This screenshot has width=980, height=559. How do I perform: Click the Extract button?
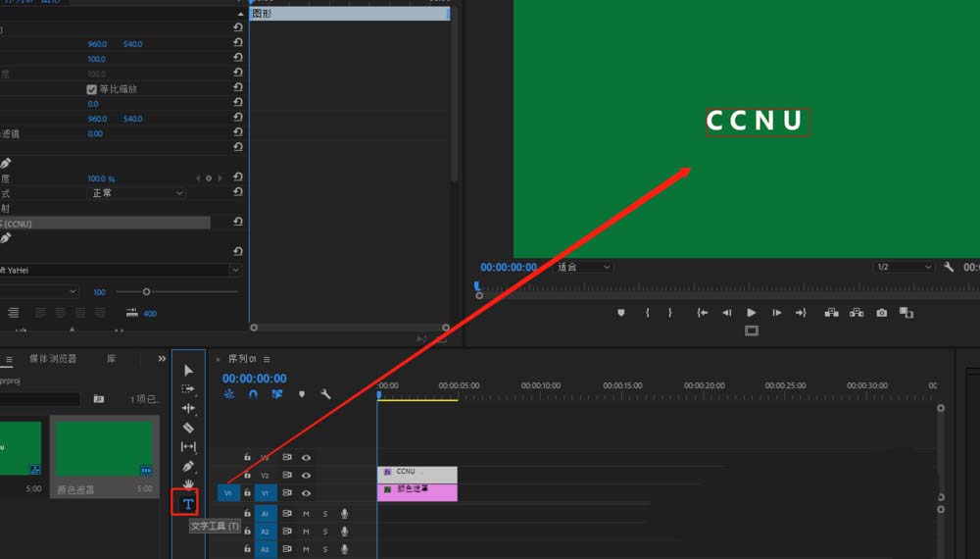[857, 313]
